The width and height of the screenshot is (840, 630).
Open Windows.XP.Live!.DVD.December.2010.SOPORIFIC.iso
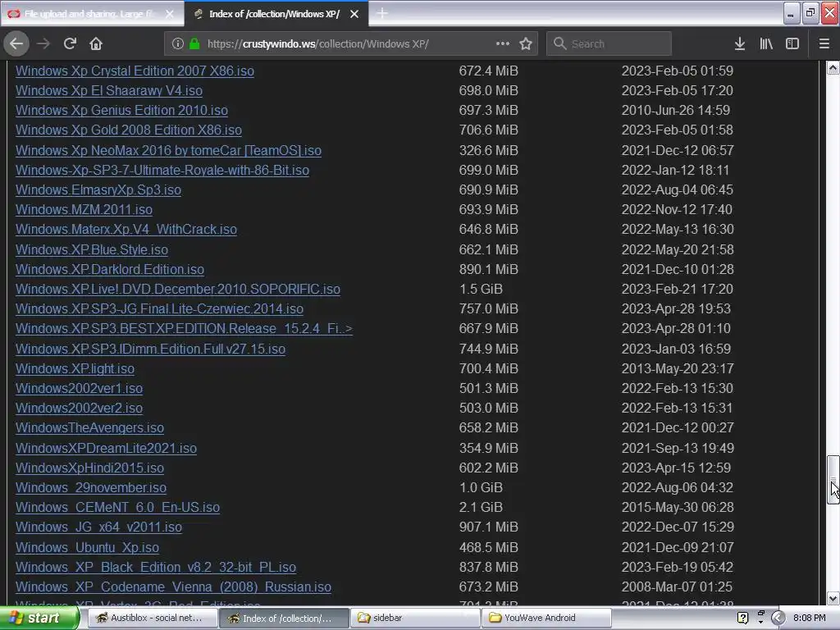coord(178,290)
